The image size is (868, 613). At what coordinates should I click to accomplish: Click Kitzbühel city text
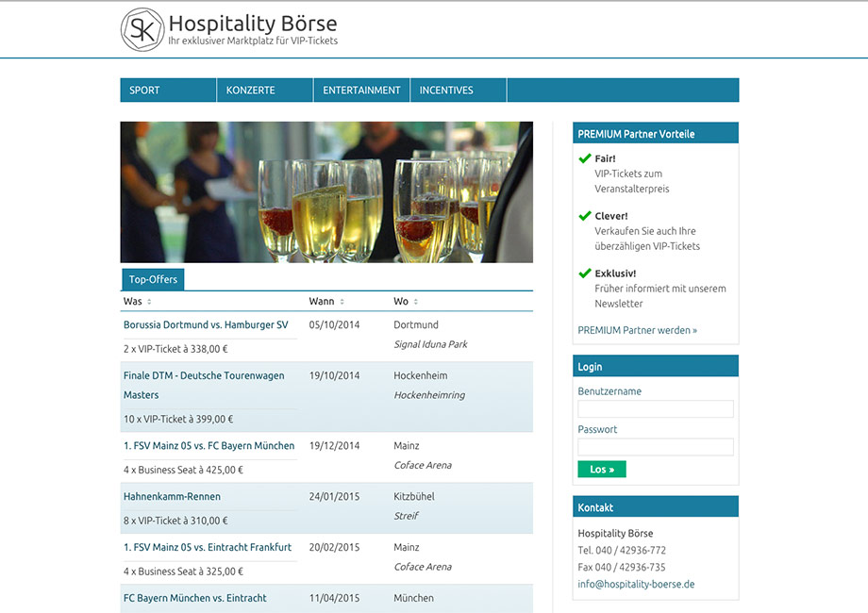point(414,496)
